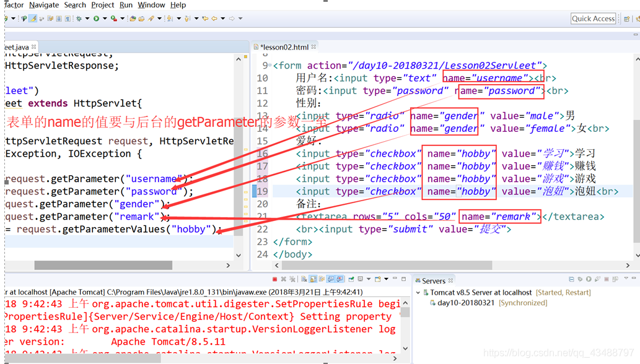This screenshot has width=640, height=364.
Task: Click Open Console icon with plus
Action: coord(377,279)
